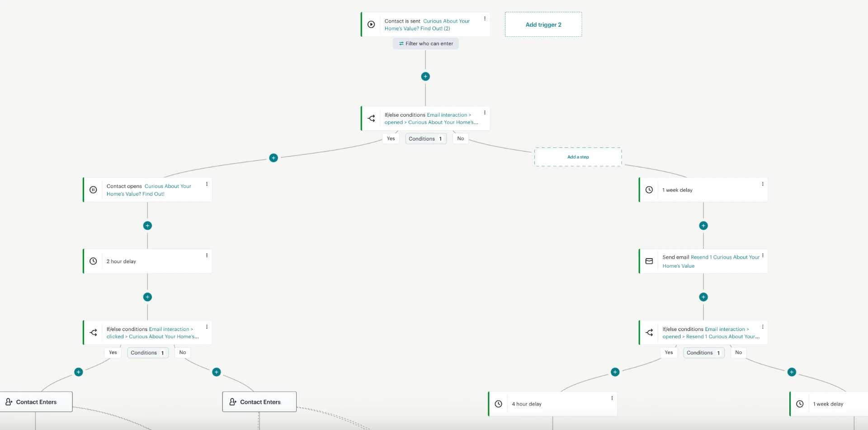Click the dashed Add a step box

(578, 157)
